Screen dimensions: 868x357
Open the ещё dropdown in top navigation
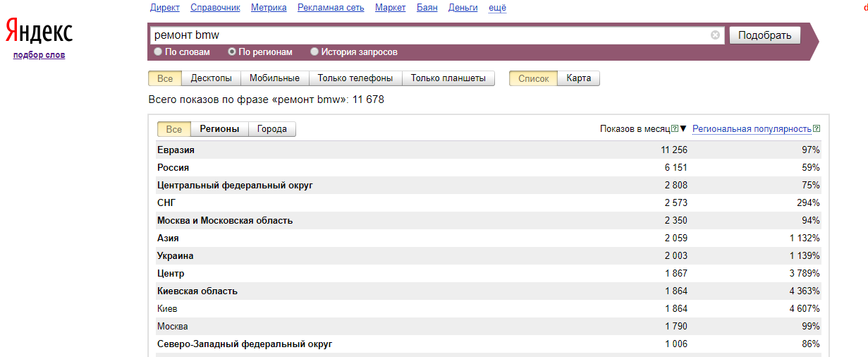497,8
